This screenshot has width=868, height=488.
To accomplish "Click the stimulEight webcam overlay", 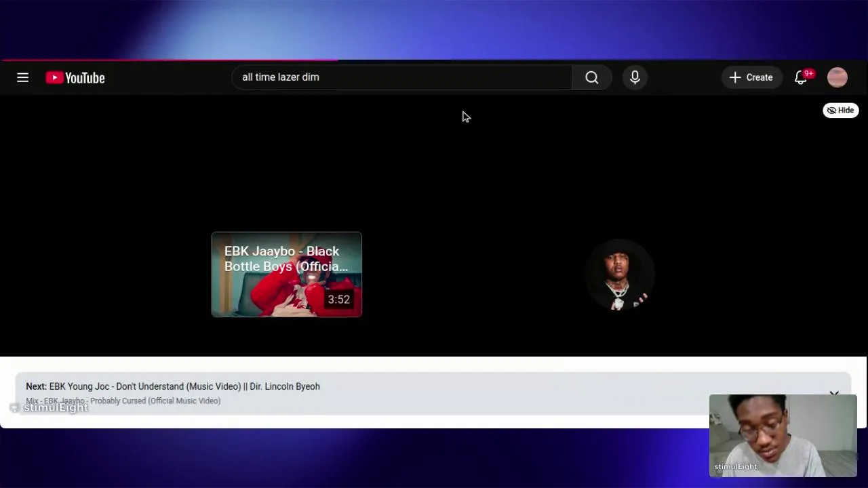I will [783, 435].
